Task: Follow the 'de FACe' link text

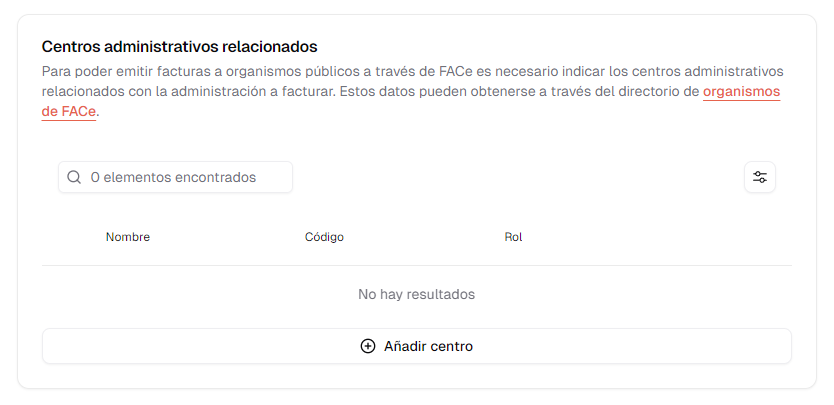Action: coord(69,113)
